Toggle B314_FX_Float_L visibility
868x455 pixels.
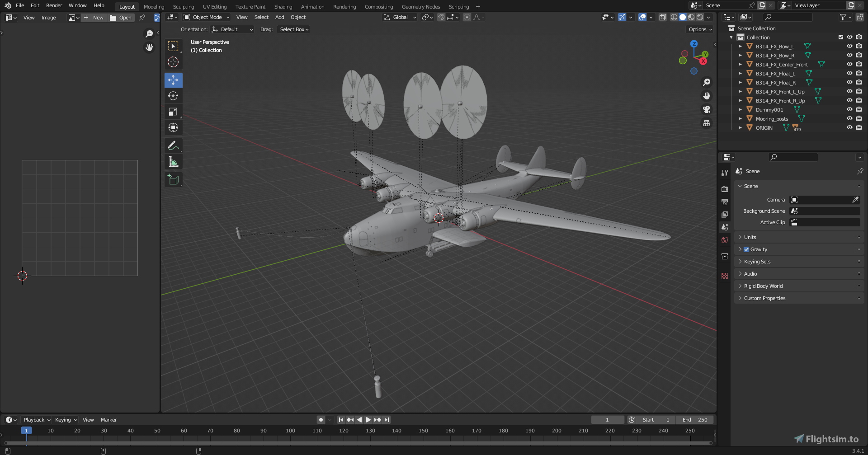tap(849, 73)
